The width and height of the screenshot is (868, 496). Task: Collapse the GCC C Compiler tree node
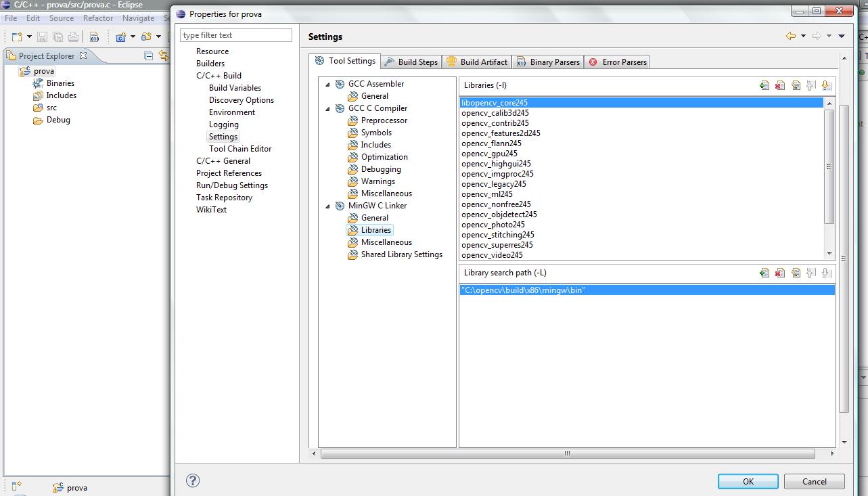[328, 109]
